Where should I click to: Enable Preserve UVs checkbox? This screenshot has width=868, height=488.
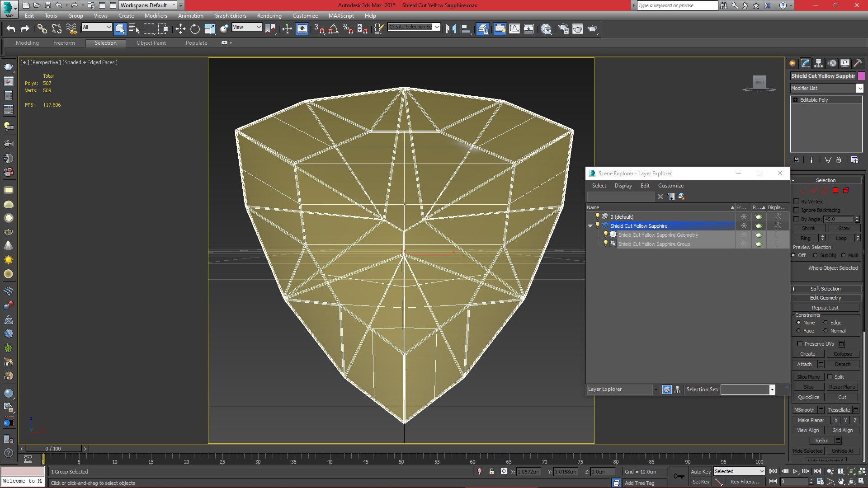(800, 344)
